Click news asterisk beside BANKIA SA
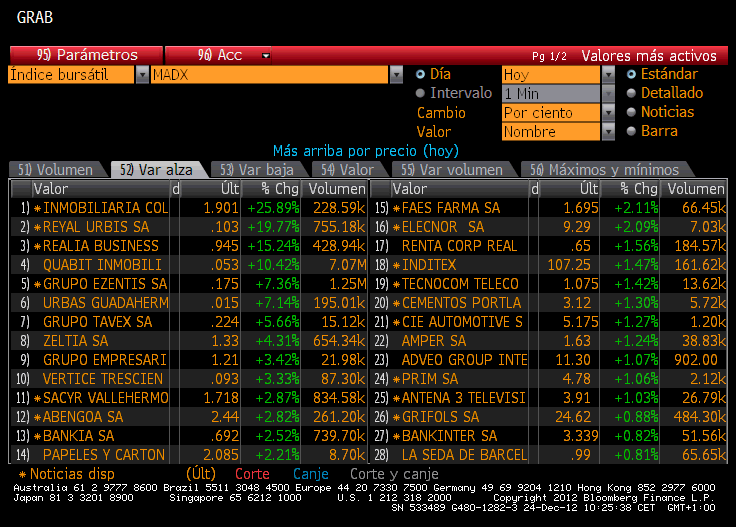 (x=37, y=436)
